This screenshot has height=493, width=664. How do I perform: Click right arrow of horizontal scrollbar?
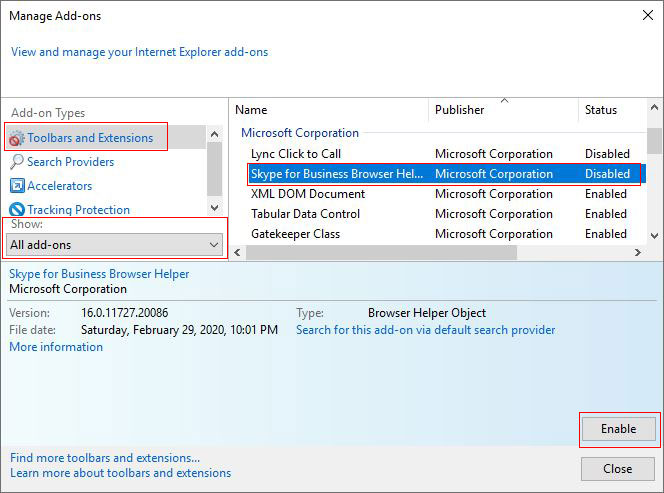[x=638, y=253]
